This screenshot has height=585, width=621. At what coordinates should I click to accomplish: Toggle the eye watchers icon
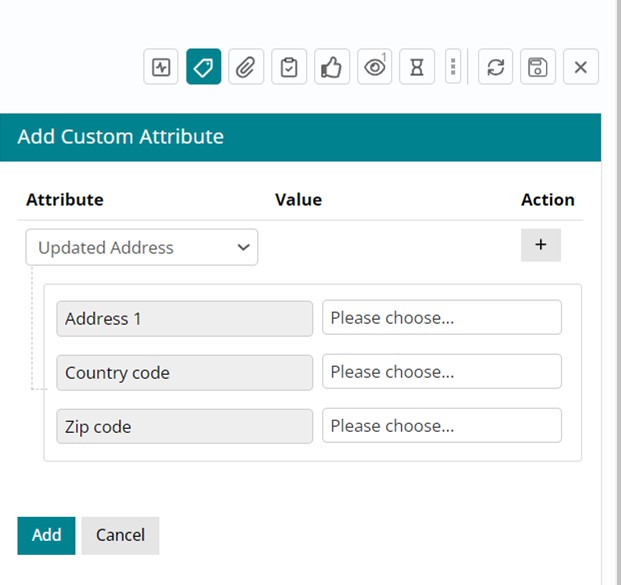pyautogui.click(x=375, y=68)
